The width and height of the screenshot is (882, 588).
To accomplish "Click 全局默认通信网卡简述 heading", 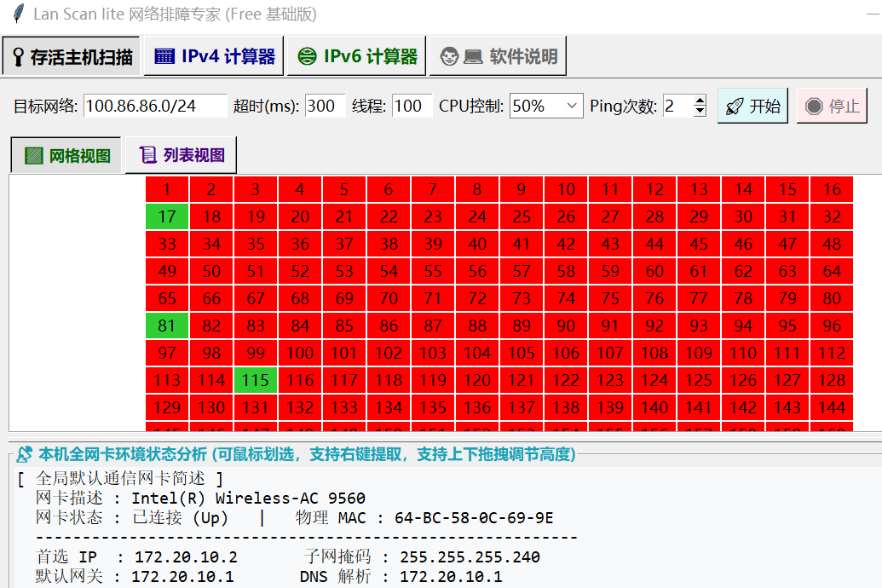I will 120,478.
